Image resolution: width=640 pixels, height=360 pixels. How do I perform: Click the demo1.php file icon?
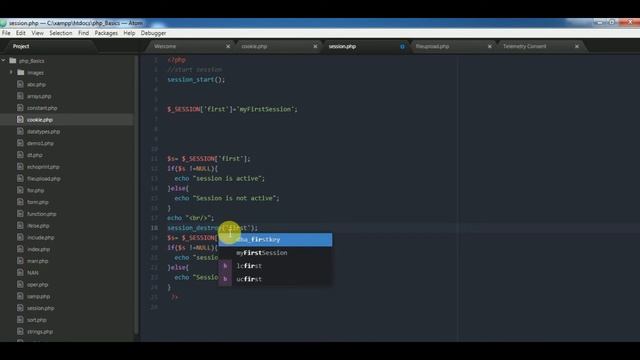(20, 143)
